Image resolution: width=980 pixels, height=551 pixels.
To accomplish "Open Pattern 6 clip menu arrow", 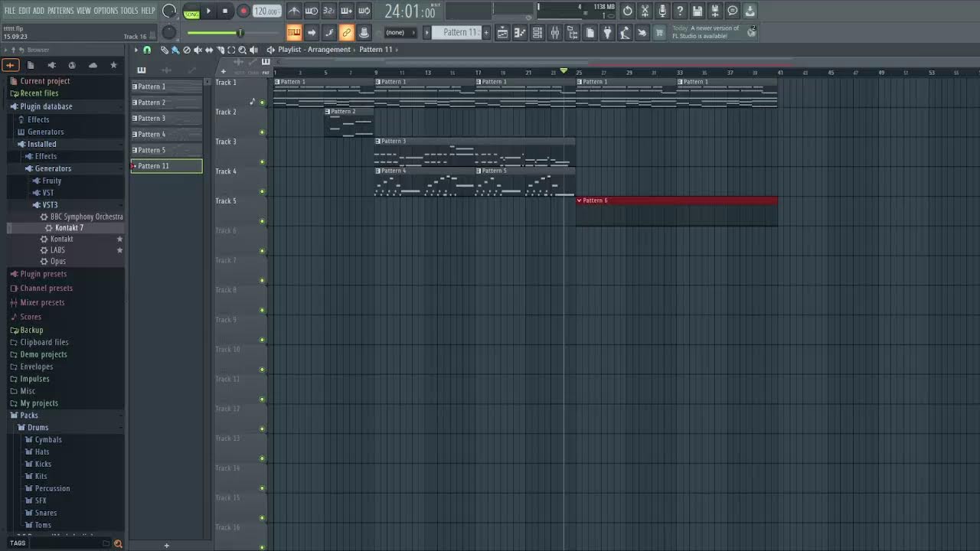I will [x=580, y=201].
